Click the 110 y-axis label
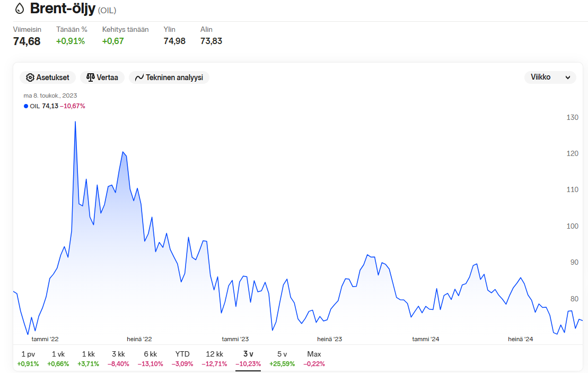 pyautogui.click(x=572, y=189)
